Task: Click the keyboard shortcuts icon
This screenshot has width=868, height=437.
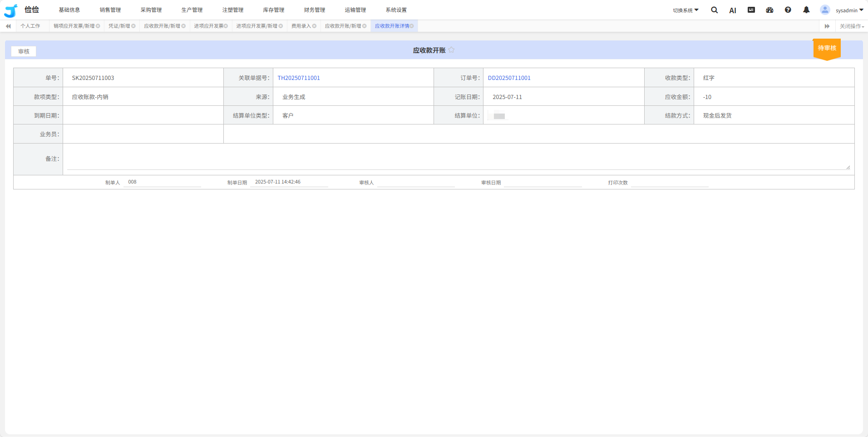Action: [x=751, y=10]
